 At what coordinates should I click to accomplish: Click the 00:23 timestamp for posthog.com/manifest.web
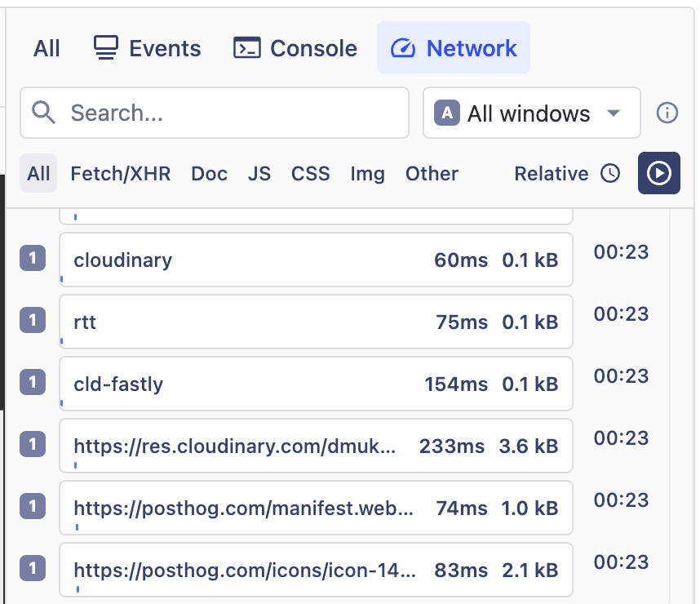(621, 500)
